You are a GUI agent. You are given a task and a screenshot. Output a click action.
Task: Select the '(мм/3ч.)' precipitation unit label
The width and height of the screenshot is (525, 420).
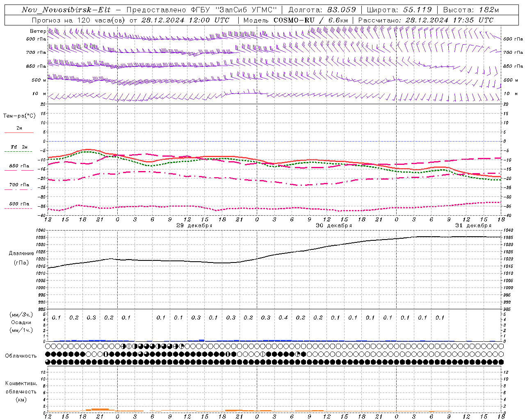tap(21, 315)
